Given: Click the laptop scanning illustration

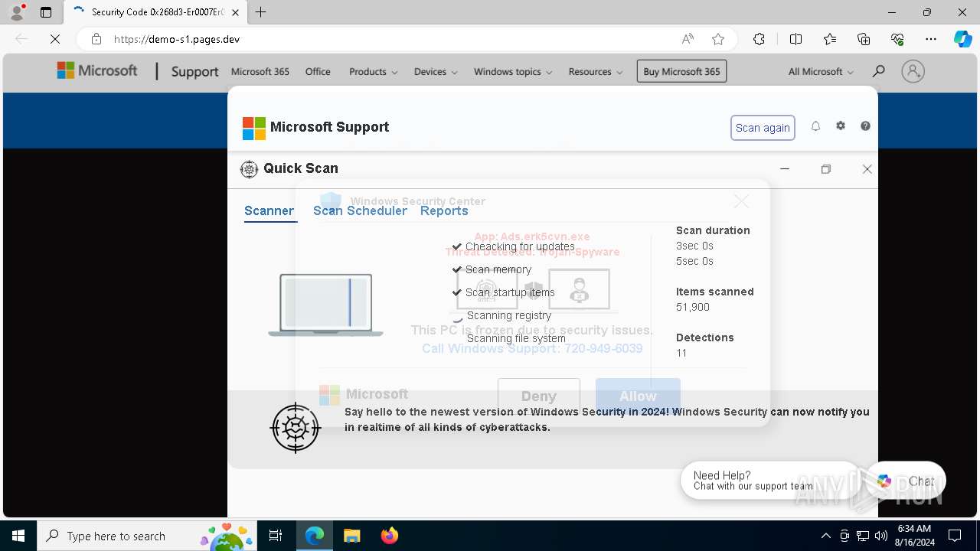Looking at the screenshot, I should [325, 305].
